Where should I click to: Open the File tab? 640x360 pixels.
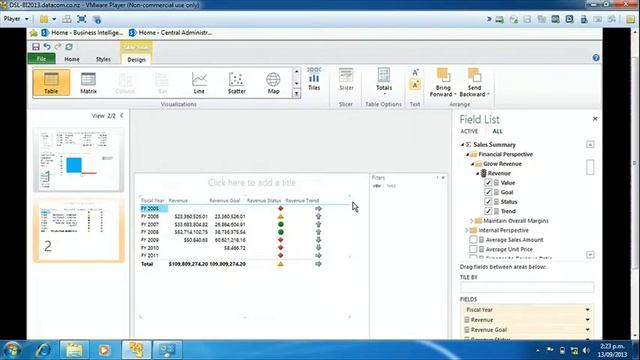(41, 59)
